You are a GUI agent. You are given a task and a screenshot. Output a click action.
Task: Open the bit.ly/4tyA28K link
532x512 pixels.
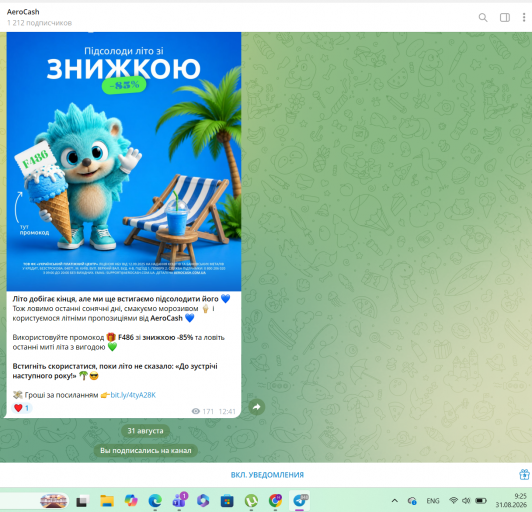133,395
